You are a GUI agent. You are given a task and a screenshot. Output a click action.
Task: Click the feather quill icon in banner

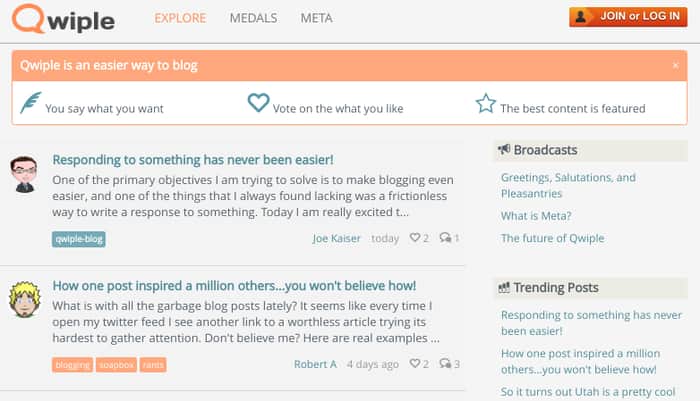coord(31,103)
